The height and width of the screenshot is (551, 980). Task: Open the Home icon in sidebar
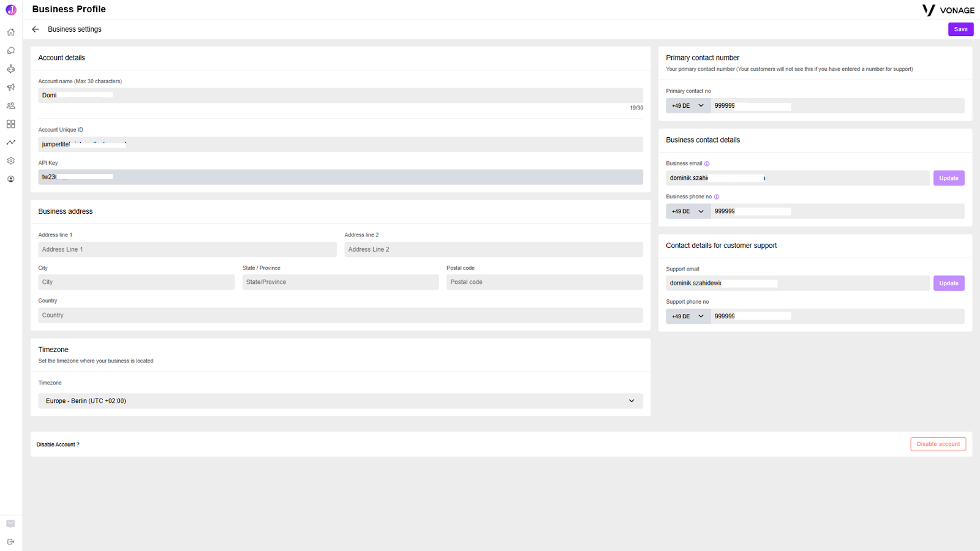10,32
